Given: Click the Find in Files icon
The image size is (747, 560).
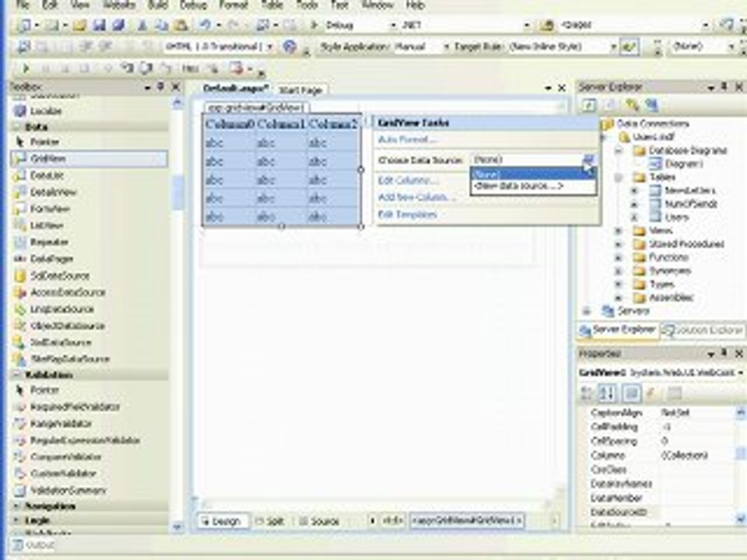Looking at the screenshot, I should point(548,25).
